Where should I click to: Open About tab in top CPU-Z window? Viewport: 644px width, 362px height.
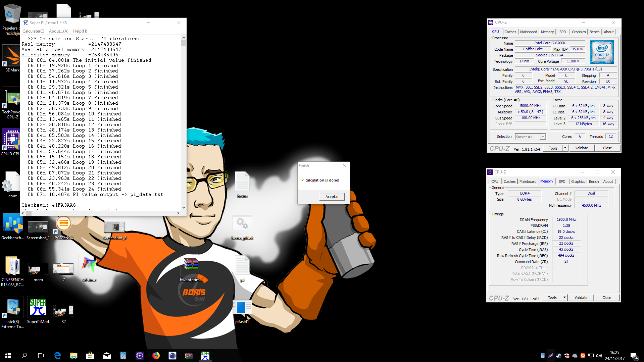tap(609, 32)
